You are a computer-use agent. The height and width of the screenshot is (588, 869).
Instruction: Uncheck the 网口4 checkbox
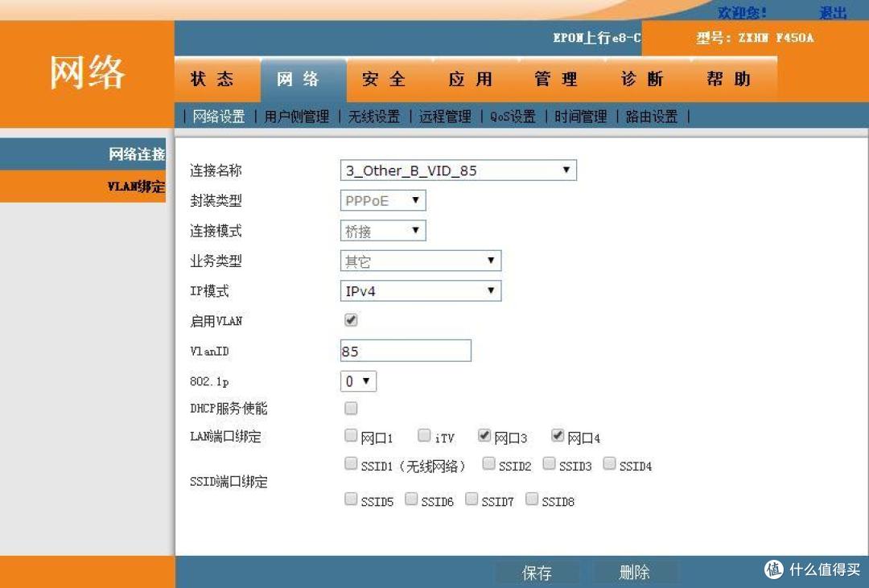pyautogui.click(x=558, y=436)
